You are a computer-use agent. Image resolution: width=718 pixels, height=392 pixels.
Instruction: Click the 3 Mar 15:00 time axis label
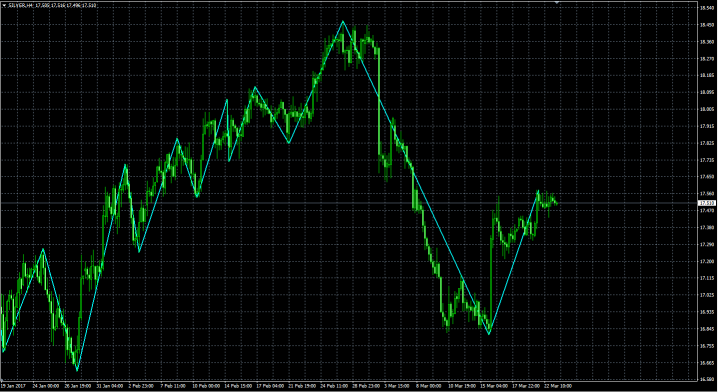[397, 386]
